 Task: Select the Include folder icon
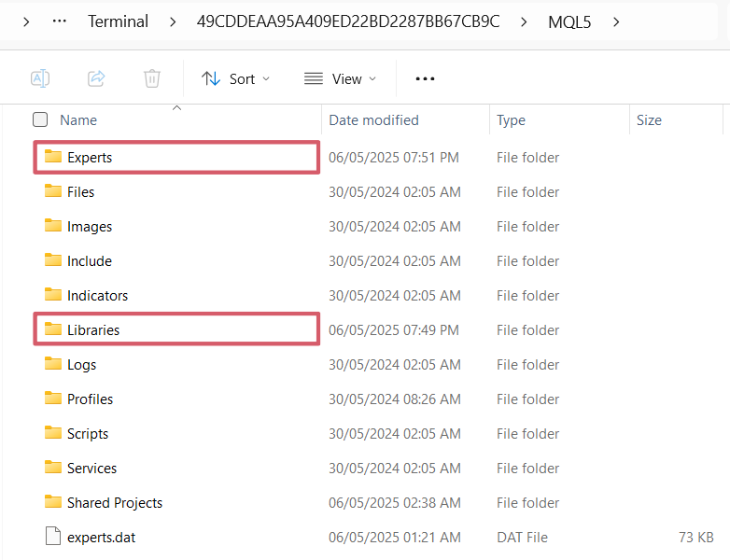(x=53, y=259)
